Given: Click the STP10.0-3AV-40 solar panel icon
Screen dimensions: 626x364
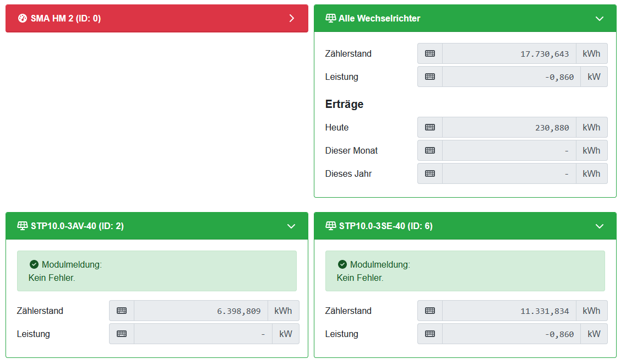Looking at the screenshot, I should (23, 226).
